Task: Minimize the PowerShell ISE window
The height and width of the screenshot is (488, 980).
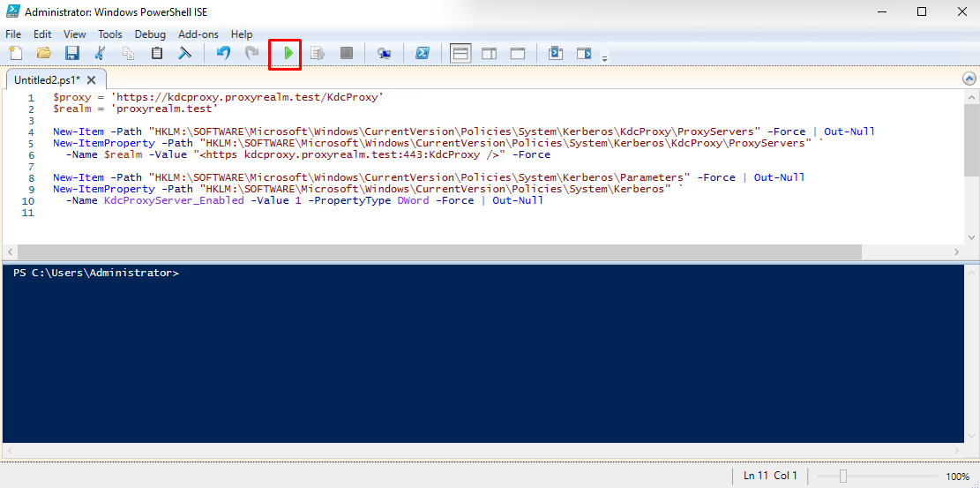Action: 882,11
